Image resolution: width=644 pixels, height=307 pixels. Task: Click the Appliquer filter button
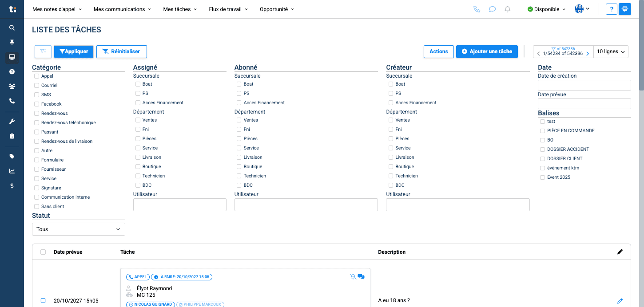coord(74,51)
